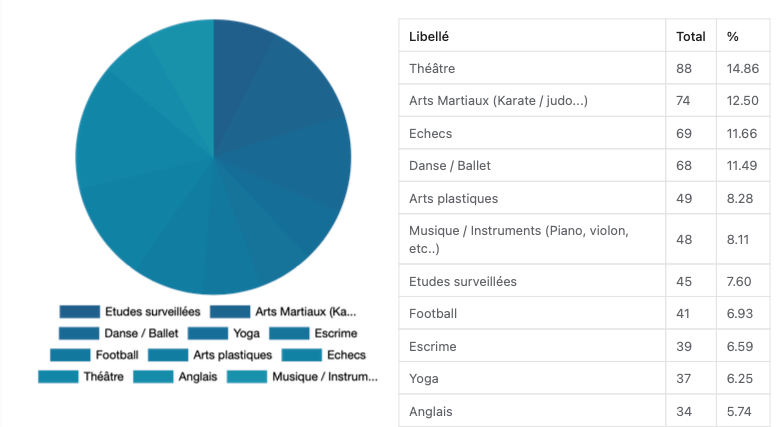Toggle the Musique / Instrum... legend label
This screenshot has height=427, width=778.
(x=324, y=377)
